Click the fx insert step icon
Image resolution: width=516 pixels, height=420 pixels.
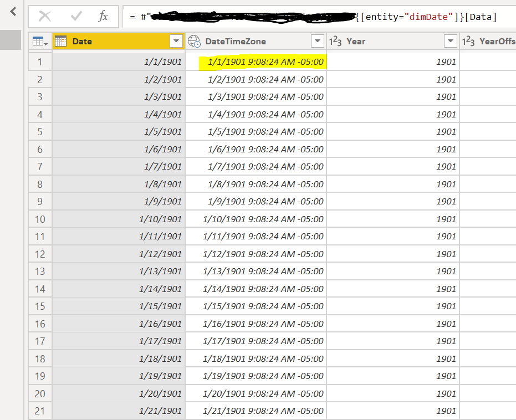pos(101,17)
